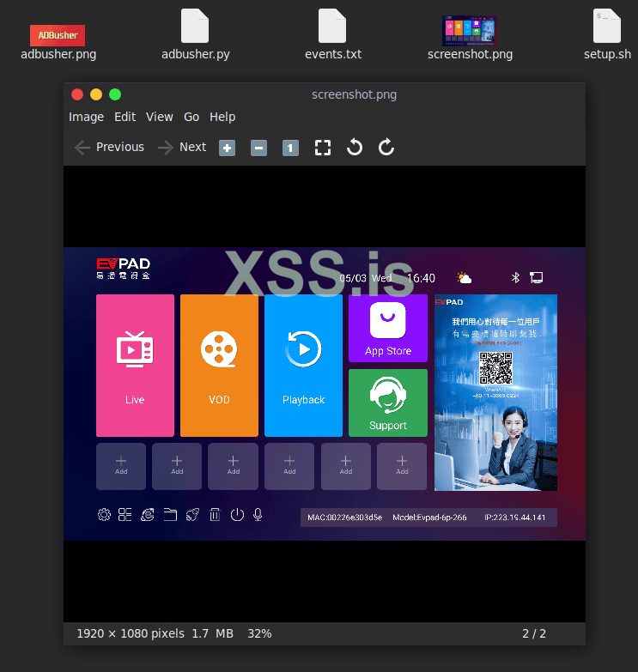
Task: Set zoom to normal size
Action: [x=290, y=148]
